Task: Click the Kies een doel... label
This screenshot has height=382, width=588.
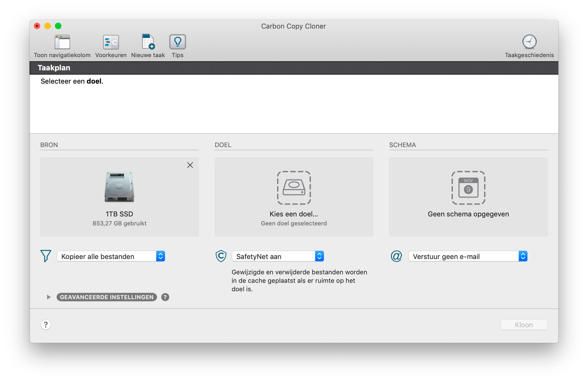Action: point(294,214)
